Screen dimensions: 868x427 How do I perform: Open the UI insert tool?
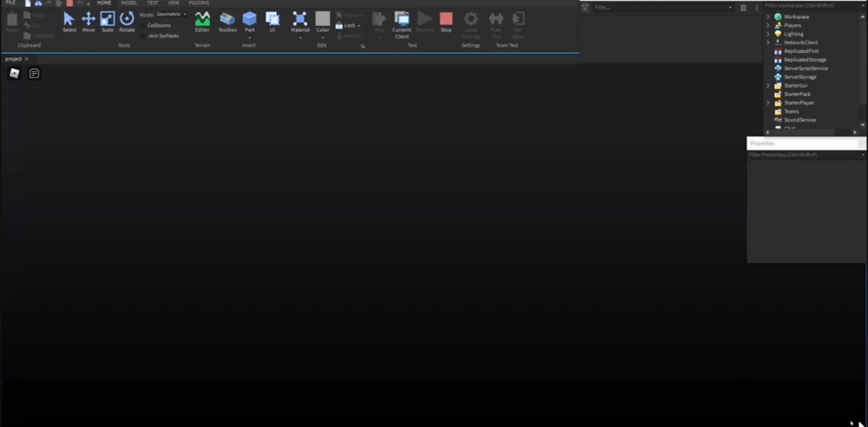(273, 23)
